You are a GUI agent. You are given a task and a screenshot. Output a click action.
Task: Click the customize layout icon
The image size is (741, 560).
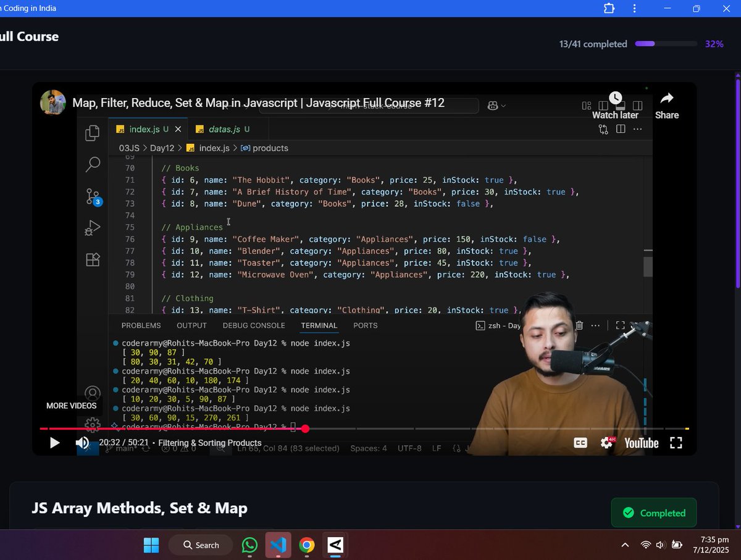coord(587,106)
